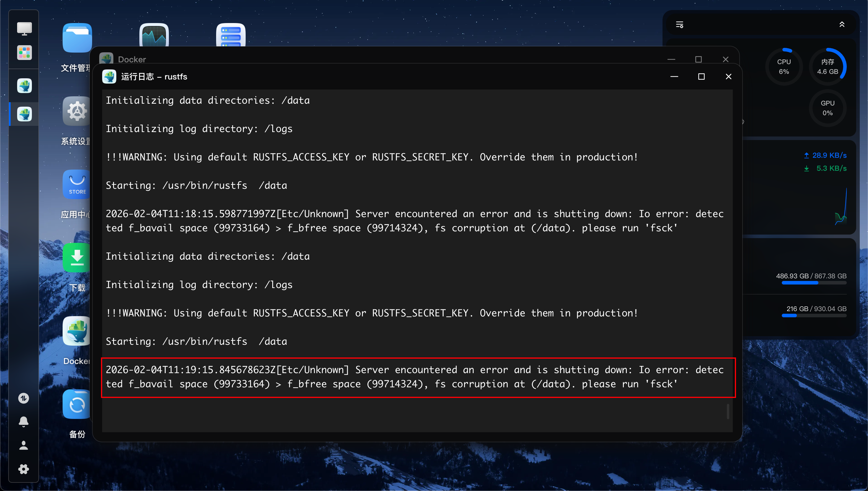Select the first Docker whale sidebar icon
The width and height of the screenshot is (868, 491).
(x=24, y=86)
